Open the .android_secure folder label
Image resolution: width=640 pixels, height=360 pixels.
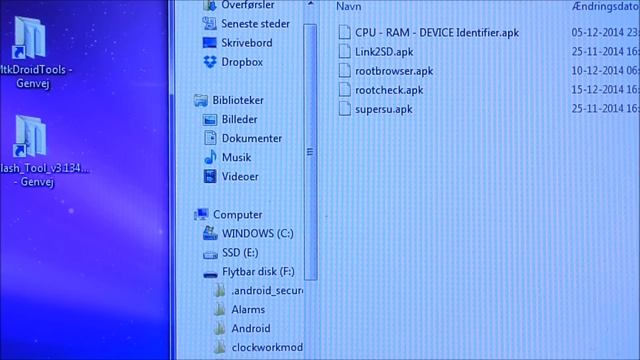point(267,291)
